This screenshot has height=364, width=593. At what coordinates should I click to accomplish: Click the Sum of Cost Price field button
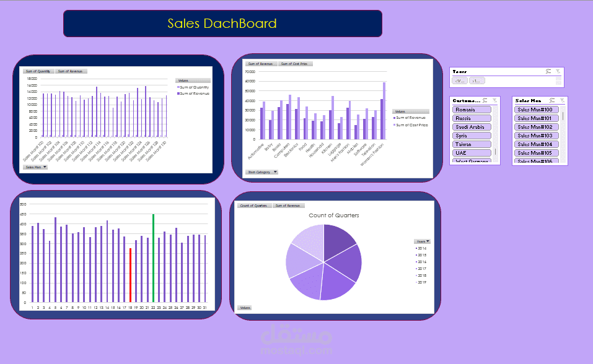click(294, 63)
